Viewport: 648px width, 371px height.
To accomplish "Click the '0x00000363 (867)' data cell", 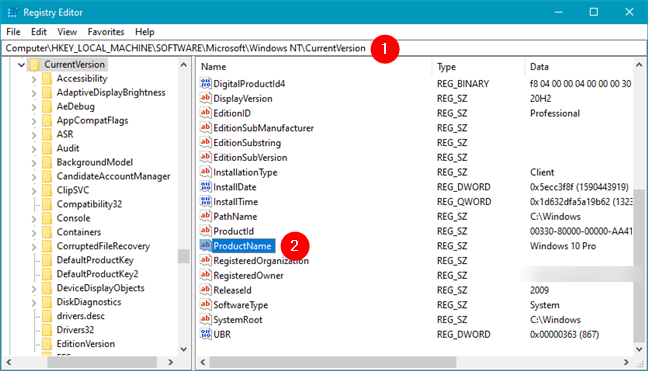I will [x=565, y=334].
